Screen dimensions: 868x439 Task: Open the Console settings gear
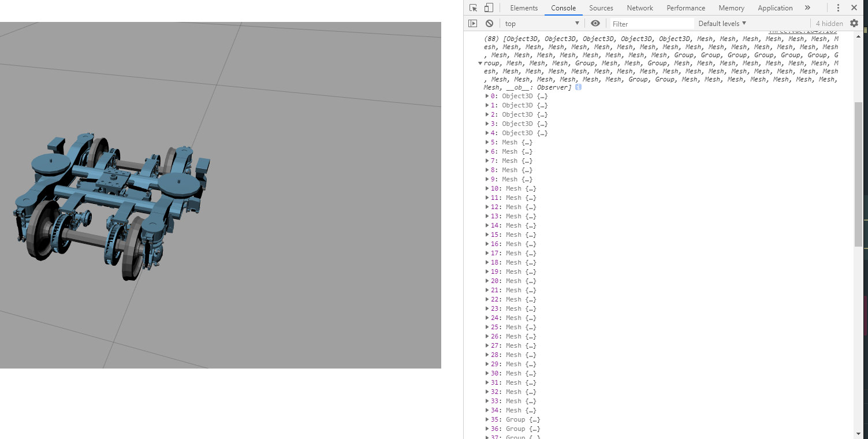pos(854,23)
